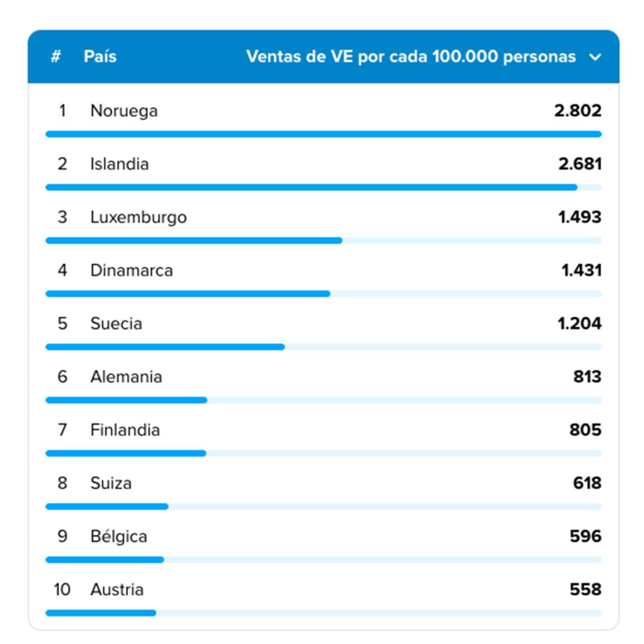Click rank number 10
This screenshot has width=644, height=644.
click(x=62, y=589)
